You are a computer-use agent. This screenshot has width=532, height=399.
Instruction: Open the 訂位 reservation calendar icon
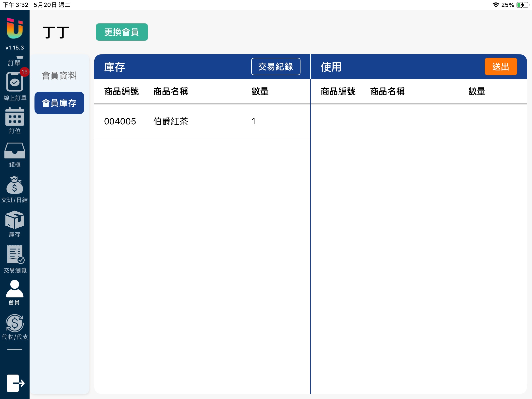tap(15, 117)
